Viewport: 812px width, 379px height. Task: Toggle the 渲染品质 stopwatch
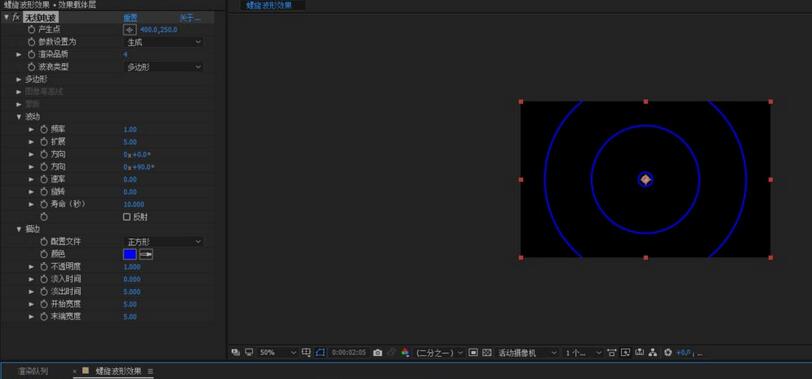coord(32,54)
